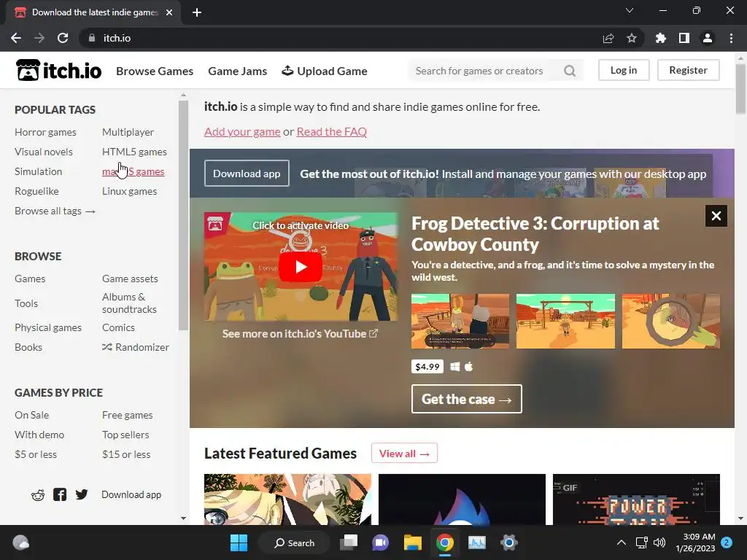Show hidden system tray icons
Viewport: 747px width, 560px height.
[622, 542]
